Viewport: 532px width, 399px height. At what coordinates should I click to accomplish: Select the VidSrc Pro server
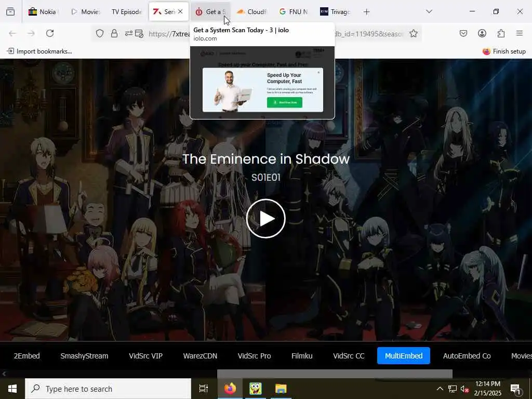click(254, 355)
